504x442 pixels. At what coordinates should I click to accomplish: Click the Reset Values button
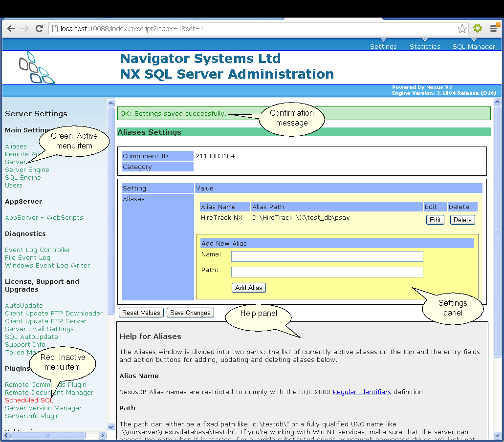[x=141, y=313]
